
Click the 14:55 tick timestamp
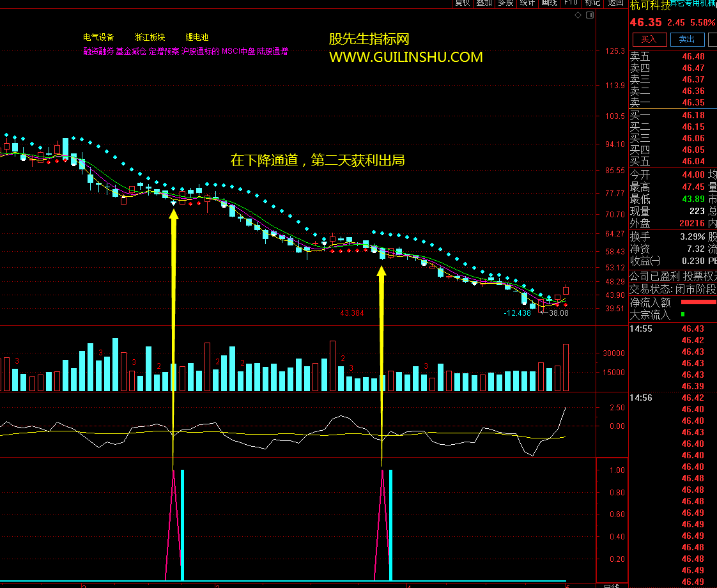pos(641,329)
